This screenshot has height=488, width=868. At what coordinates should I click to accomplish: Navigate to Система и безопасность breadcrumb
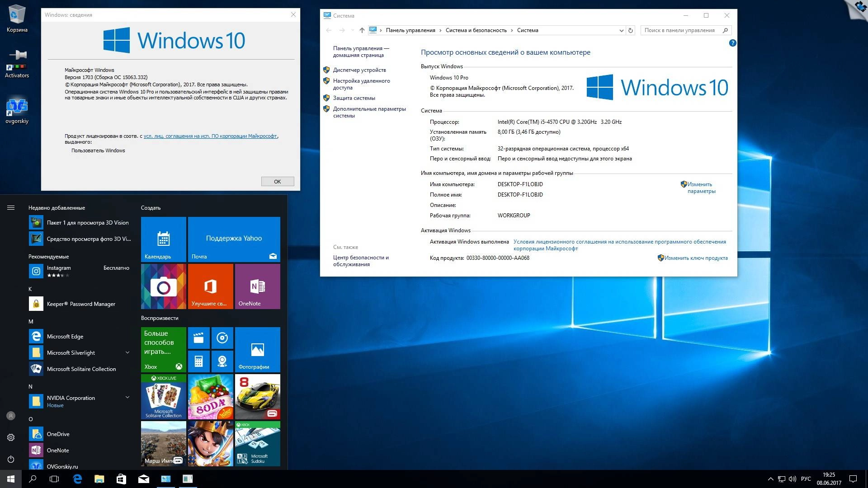tap(476, 30)
